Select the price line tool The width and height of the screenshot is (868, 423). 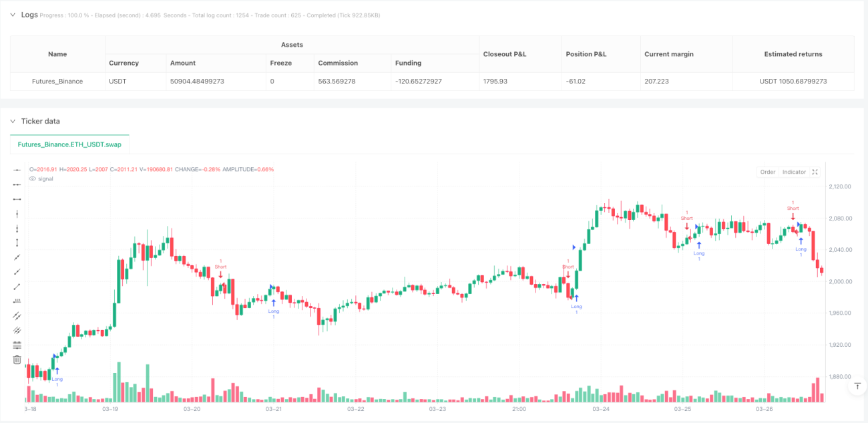[x=17, y=301]
